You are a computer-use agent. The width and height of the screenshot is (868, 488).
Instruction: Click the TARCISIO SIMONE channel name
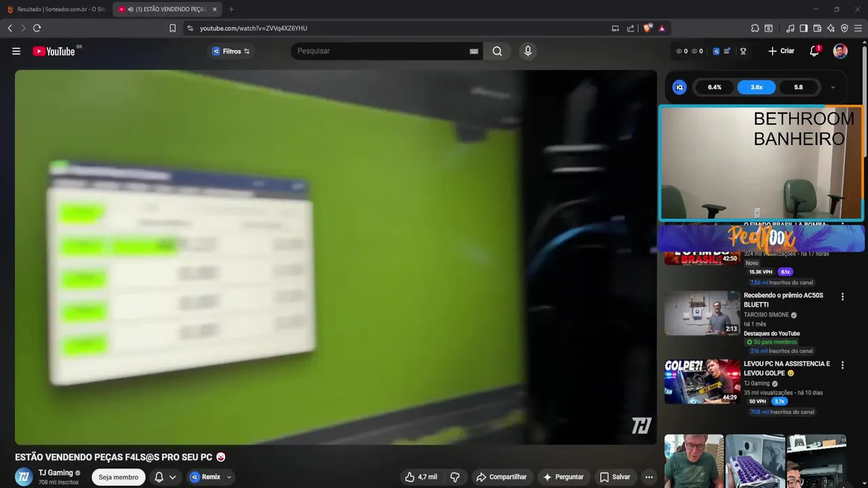click(766, 315)
